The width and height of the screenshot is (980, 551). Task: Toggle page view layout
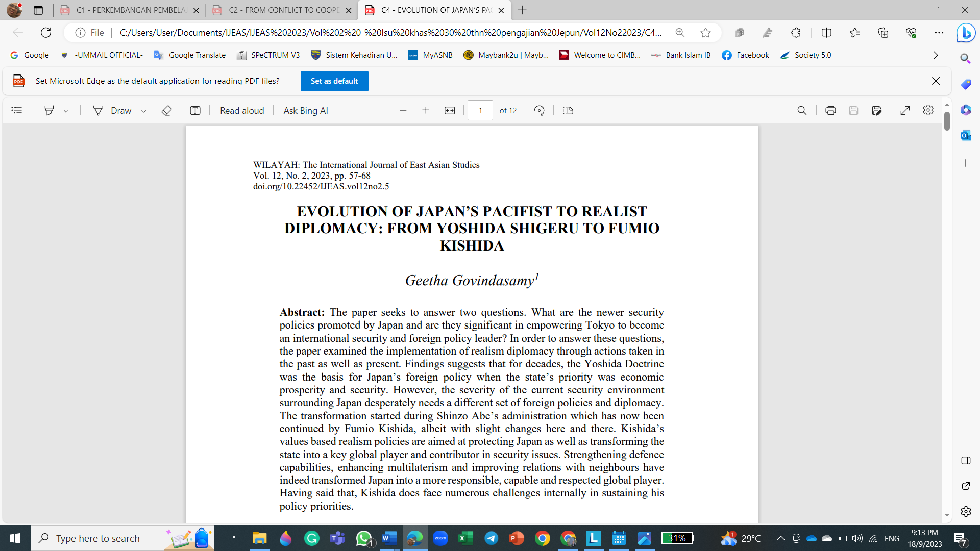(568, 110)
